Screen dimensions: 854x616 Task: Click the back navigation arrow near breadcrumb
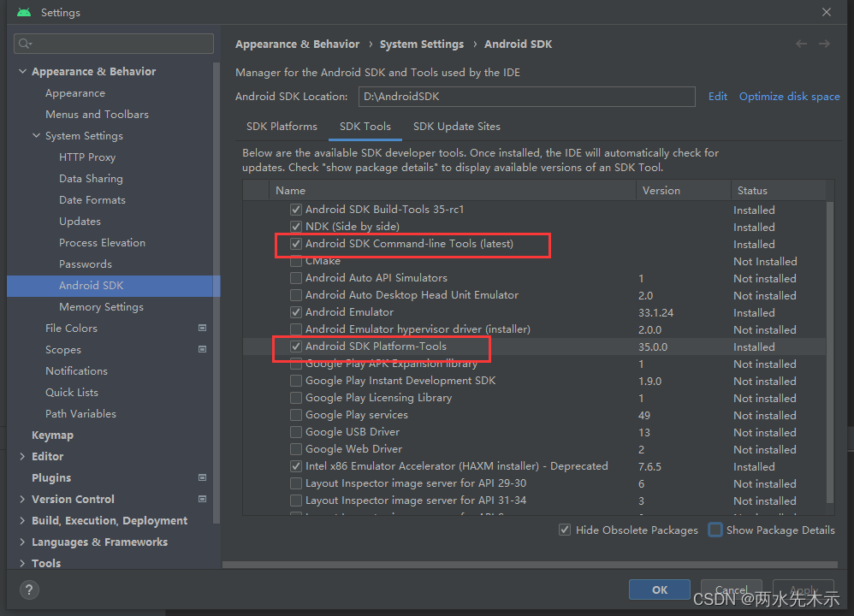point(801,43)
